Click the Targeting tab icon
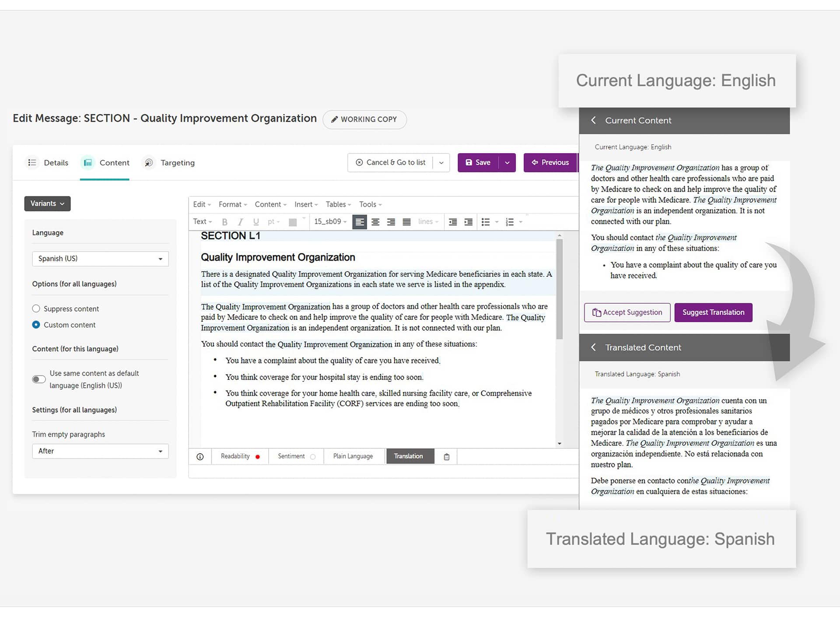 (x=149, y=162)
